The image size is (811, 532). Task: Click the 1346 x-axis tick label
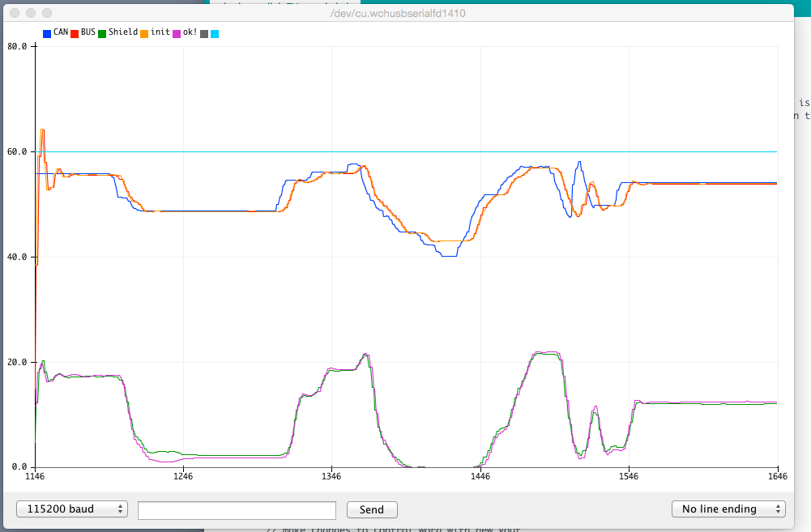click(x=331, y=478)
